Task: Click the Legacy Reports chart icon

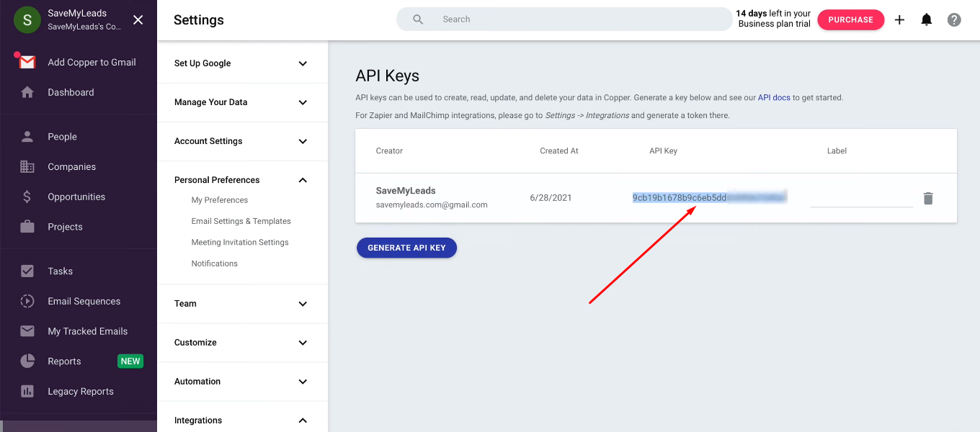Action: click(27, 391)
